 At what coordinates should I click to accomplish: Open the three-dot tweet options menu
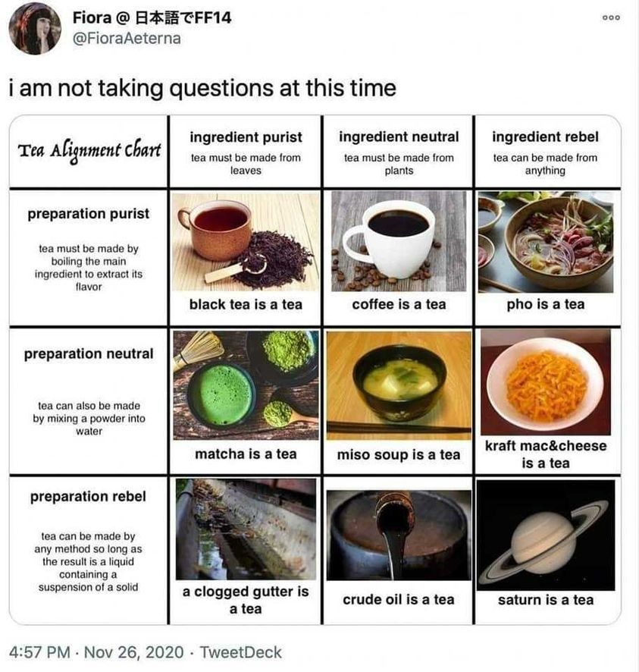[611, 17]
